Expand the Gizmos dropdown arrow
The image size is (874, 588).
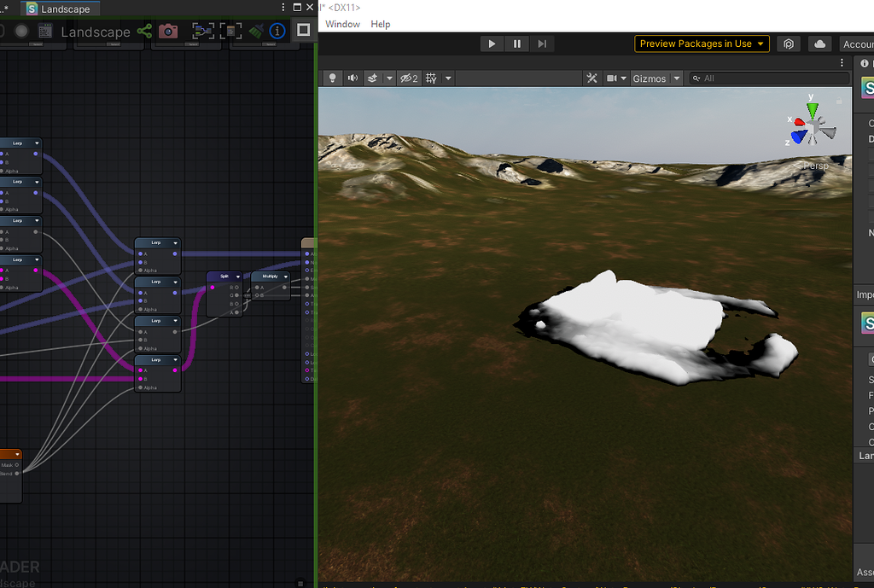[x=677, y=79]
